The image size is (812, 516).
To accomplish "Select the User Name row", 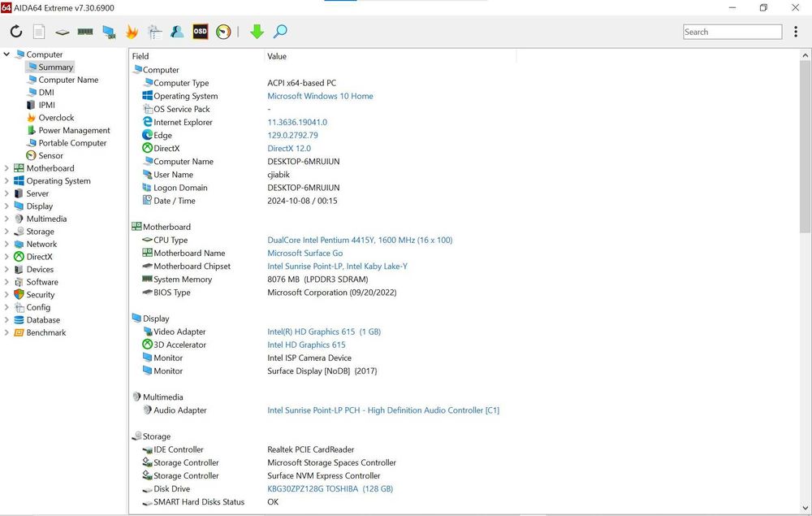I will [322, 175].
